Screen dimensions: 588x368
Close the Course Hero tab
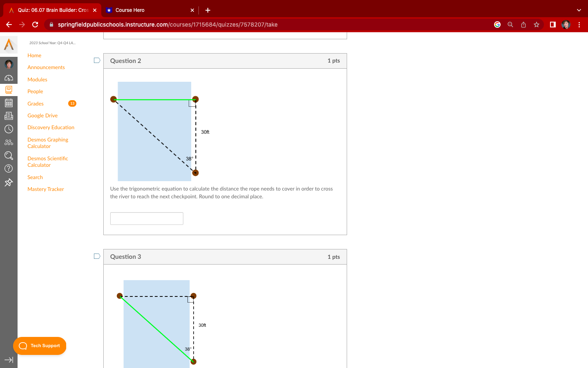pos(192,10)
